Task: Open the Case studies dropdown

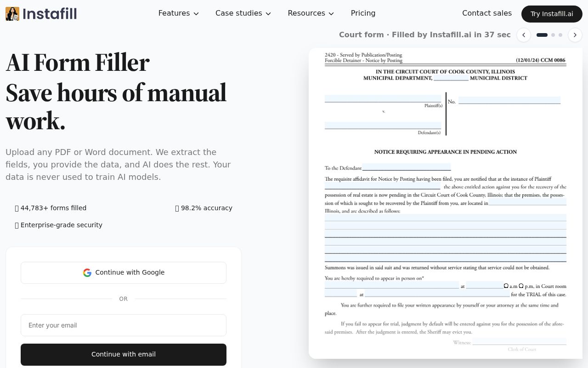Action: point(243,13)
